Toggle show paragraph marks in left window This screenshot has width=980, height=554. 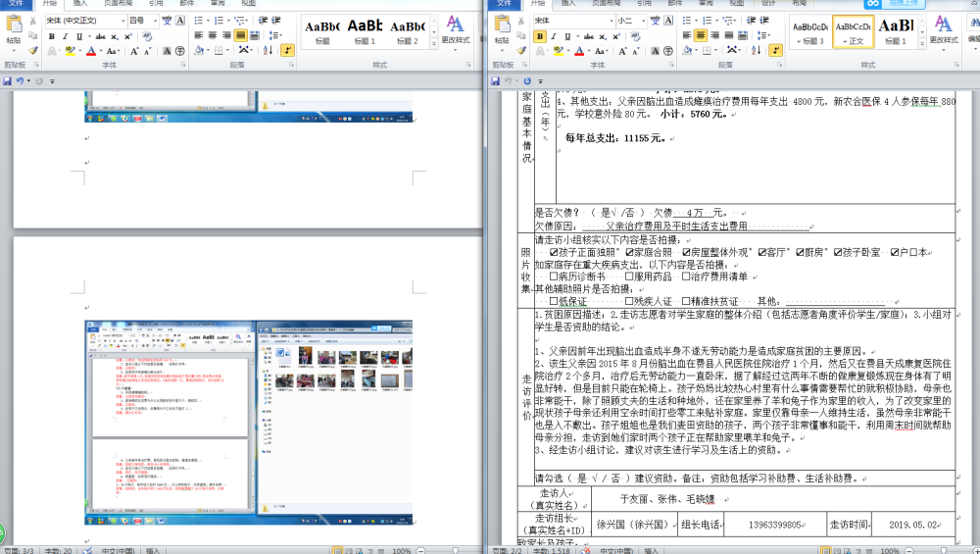(287, 51)
